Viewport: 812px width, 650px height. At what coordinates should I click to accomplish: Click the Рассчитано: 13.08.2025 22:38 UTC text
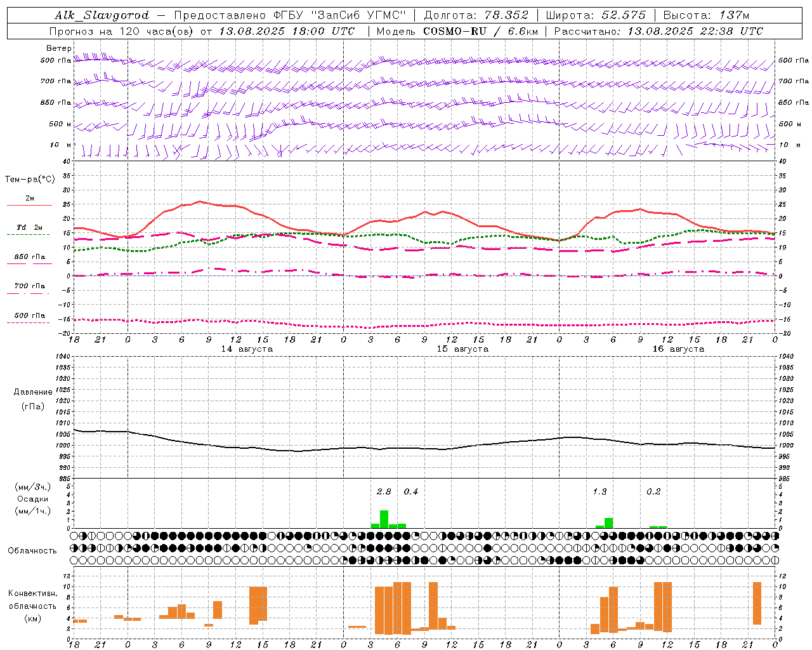tap(658, 31)
